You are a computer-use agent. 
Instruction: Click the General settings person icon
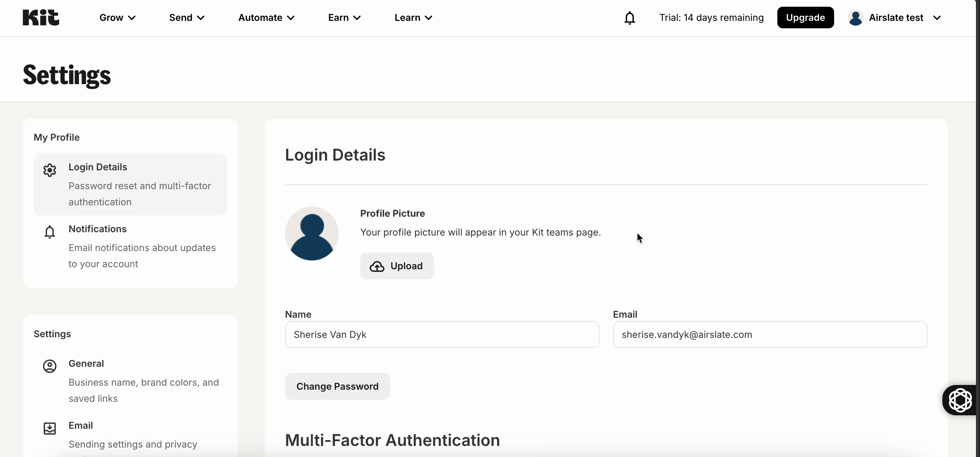click(49, 366)
